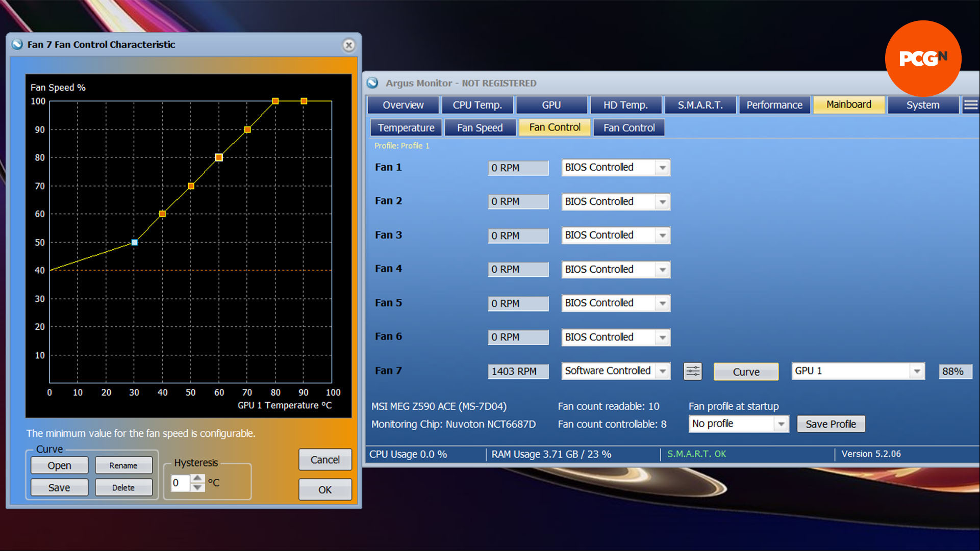Open the Temperature sub-tab

pyautogui.click(x=406, y=127)
